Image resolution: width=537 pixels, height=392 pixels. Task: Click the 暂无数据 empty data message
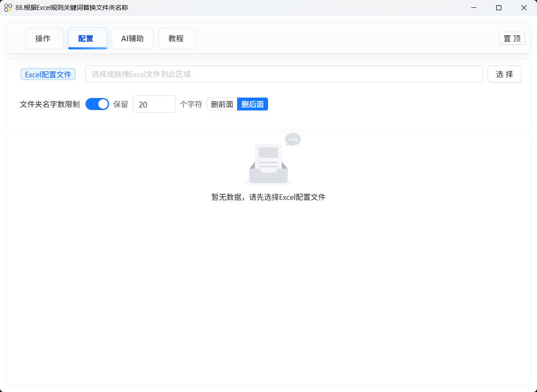coord(268,197)
